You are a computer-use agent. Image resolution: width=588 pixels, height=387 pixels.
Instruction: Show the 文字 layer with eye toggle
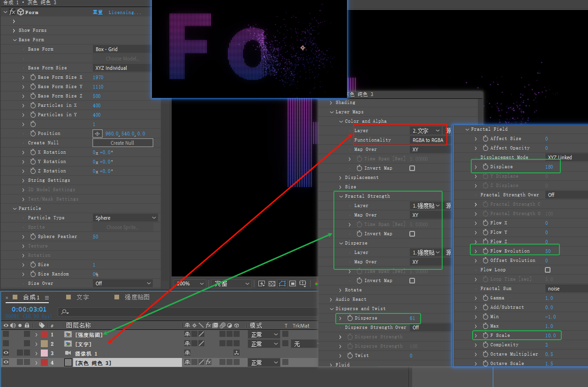click(6, 344)
